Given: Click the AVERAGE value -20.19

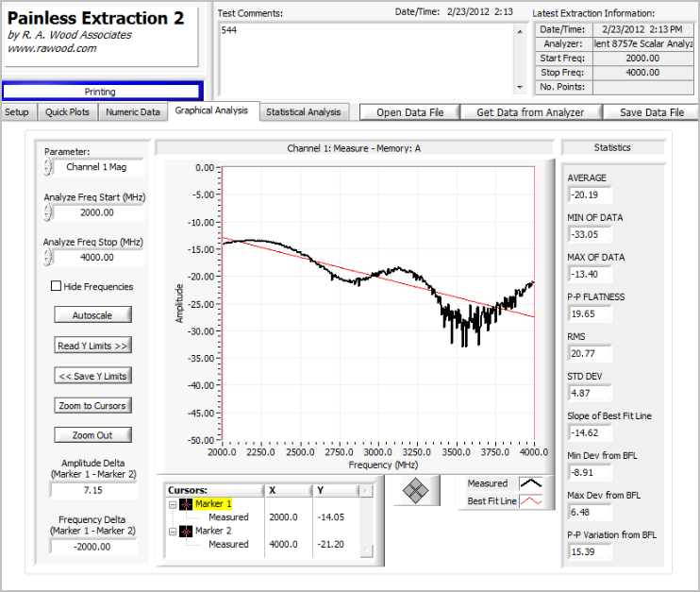Looking at the screenshot, I should click(590, 195).
